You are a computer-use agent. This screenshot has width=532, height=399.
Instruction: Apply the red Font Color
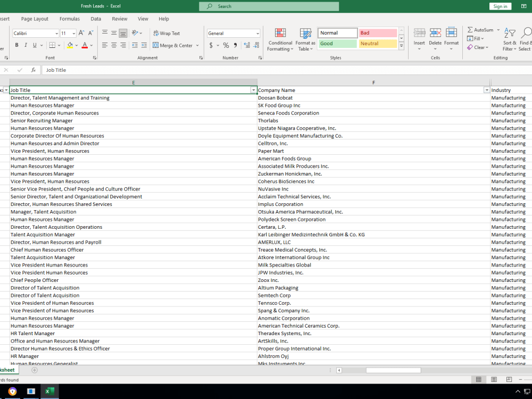pos(85,45)
